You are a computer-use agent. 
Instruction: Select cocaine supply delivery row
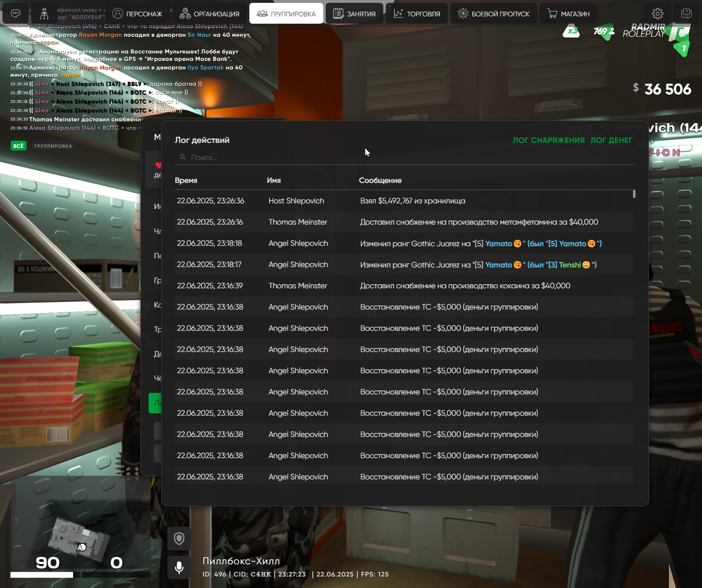pos(404,285)
